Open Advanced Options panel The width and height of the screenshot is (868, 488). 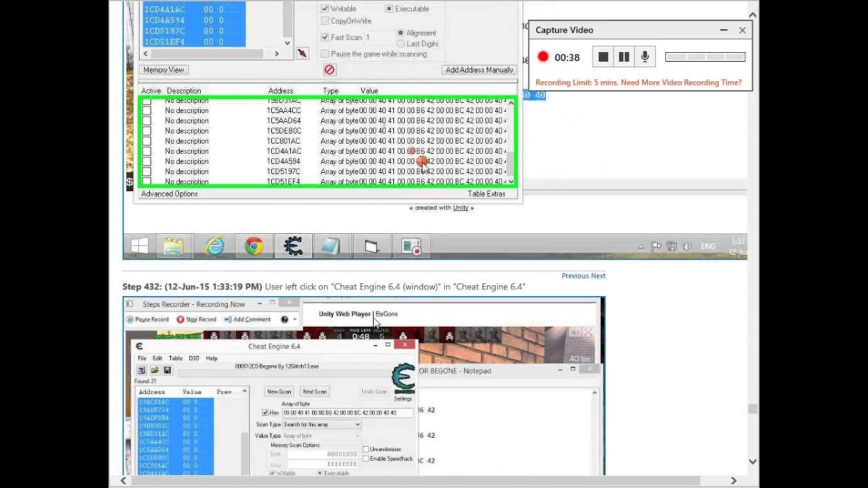(x=170, y=194)
